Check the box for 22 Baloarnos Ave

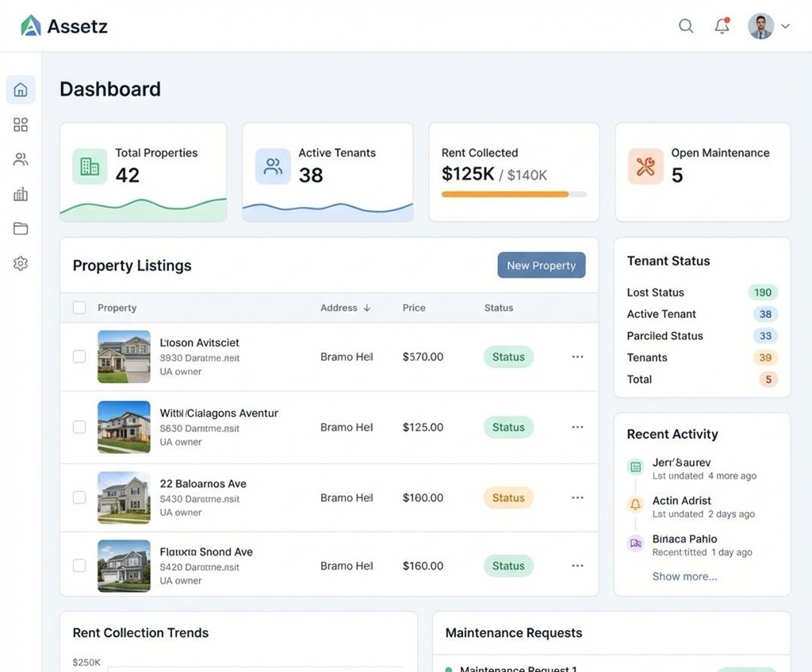click(x=79, y=498)
